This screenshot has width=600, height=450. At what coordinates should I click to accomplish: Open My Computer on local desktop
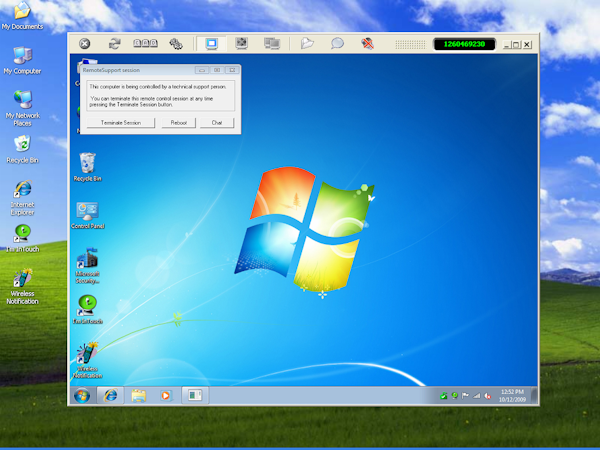pos(22,60)
